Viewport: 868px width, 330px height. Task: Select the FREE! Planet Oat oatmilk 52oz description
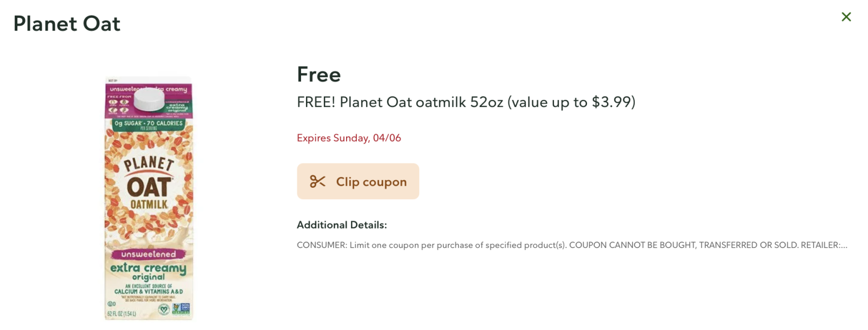coord(466,102)
